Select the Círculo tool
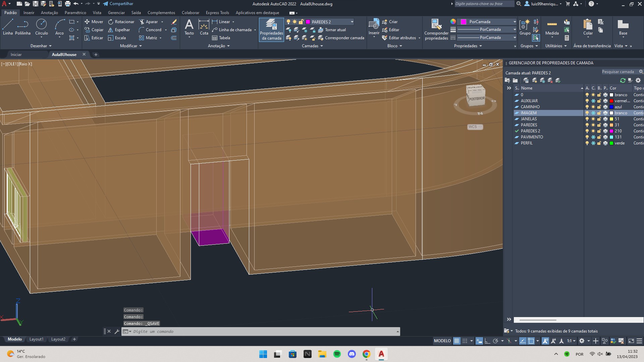Screen dimensions: 644x362 tap(41, 27)
